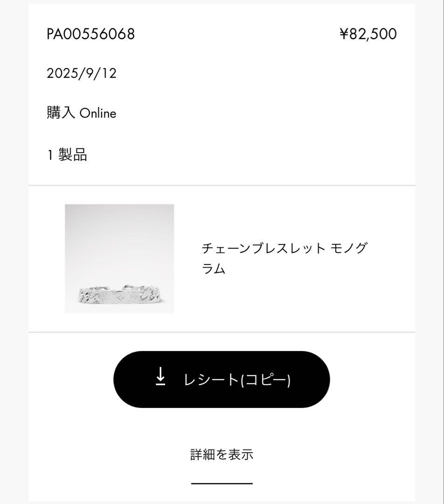Click the ラム line of the product title
Viewport: 444px width, 504px height.
[214, 269]
